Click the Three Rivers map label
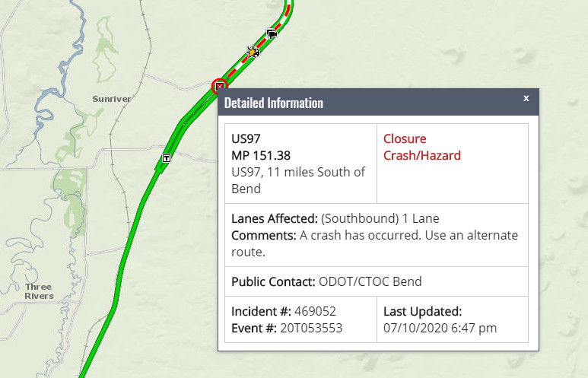Screen dimensions: 588x378 [38, 291]
